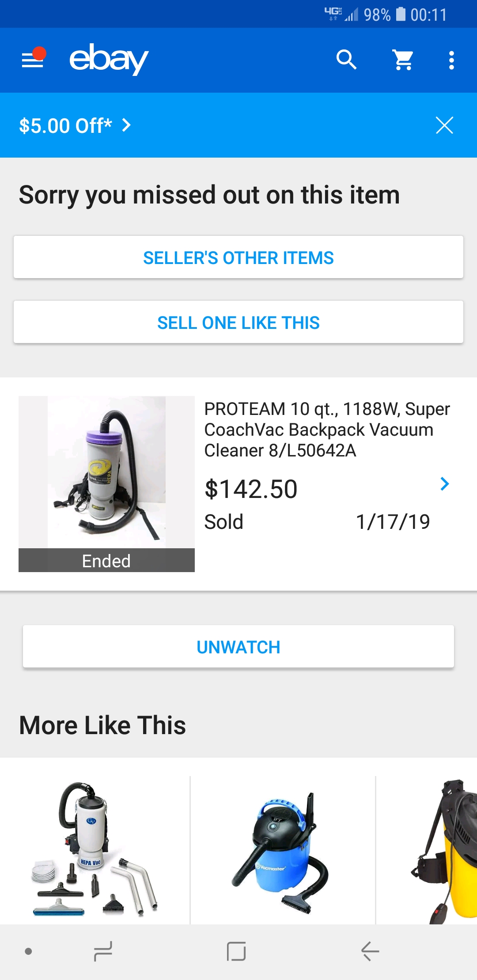Open the search magnifier
The height and width of the screenshot is (980, 477).
pos(346,60)
